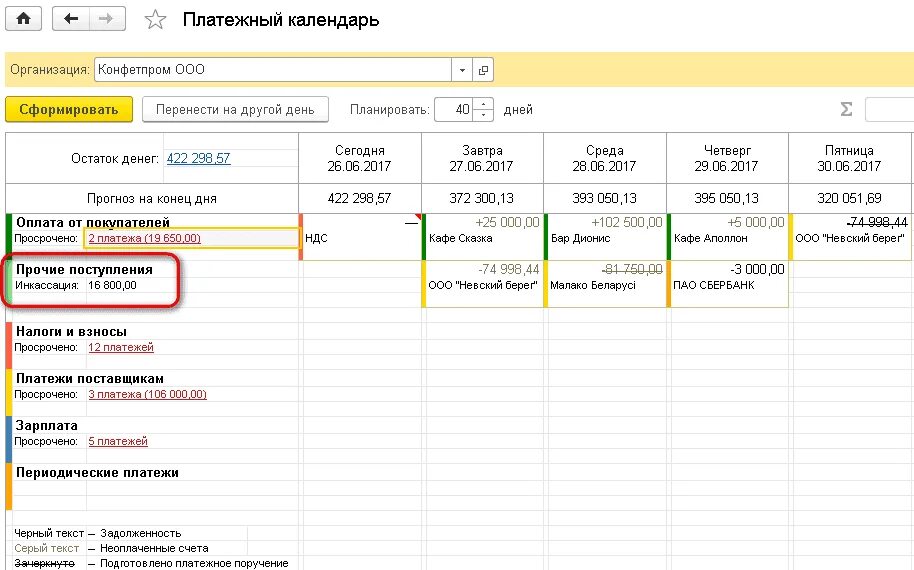Select the Пятница 30.06.2017 column header
Viewport: 914px width, 570px height.
[x=849, y=158]
